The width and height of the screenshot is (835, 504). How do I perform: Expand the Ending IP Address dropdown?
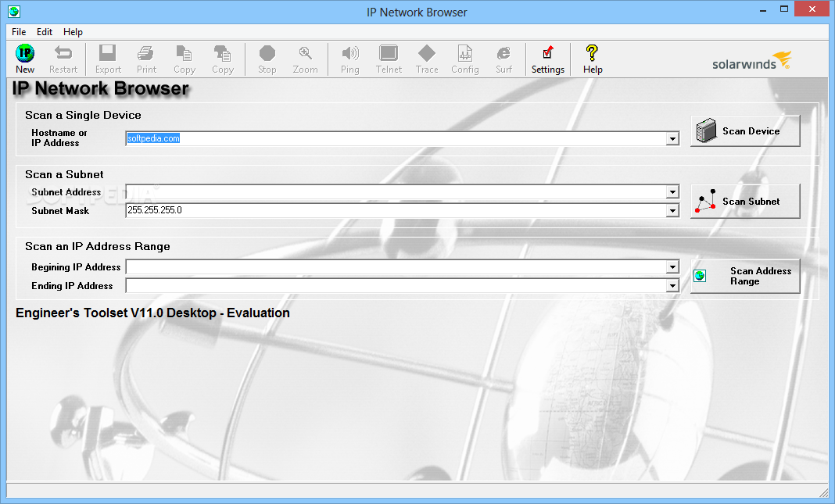point(672,286)
